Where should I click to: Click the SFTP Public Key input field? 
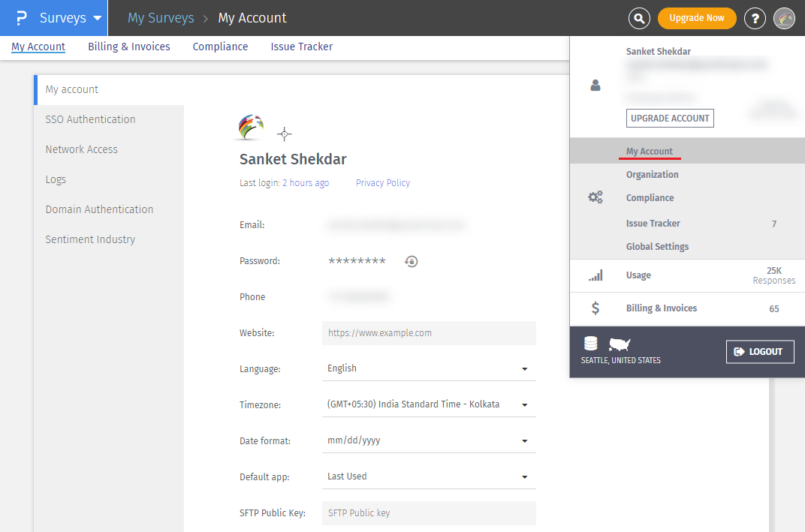pyautogui.click(x=429, y=513)
